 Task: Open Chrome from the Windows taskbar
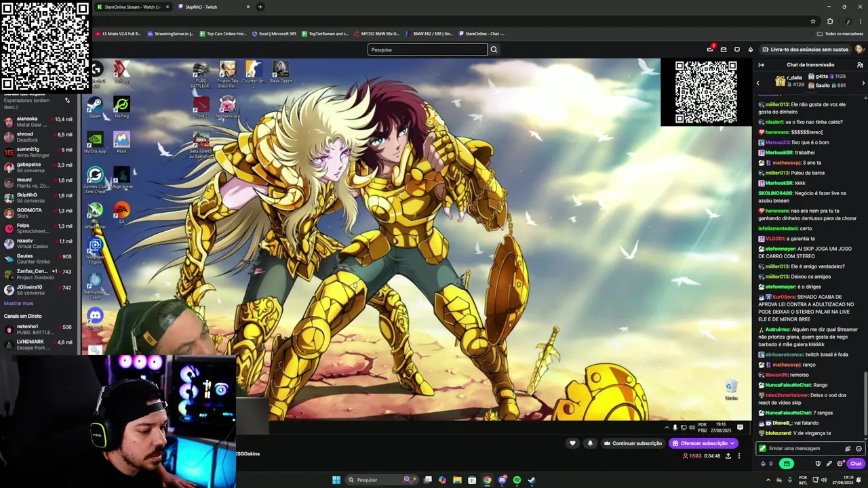[487, 480]
